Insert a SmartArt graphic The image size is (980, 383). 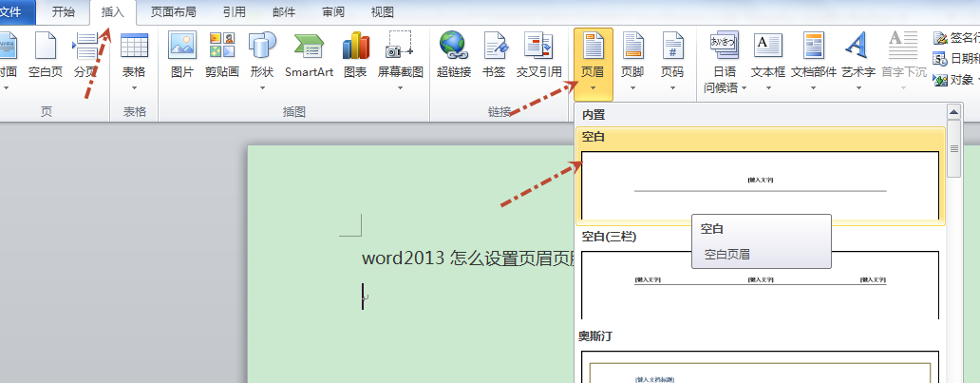click(x=309, y=56)
